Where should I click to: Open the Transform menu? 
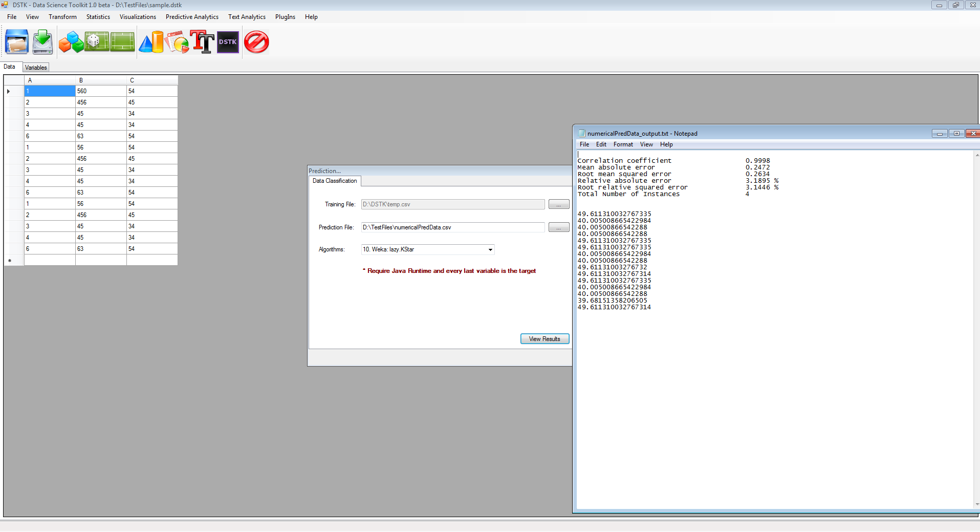62,17
